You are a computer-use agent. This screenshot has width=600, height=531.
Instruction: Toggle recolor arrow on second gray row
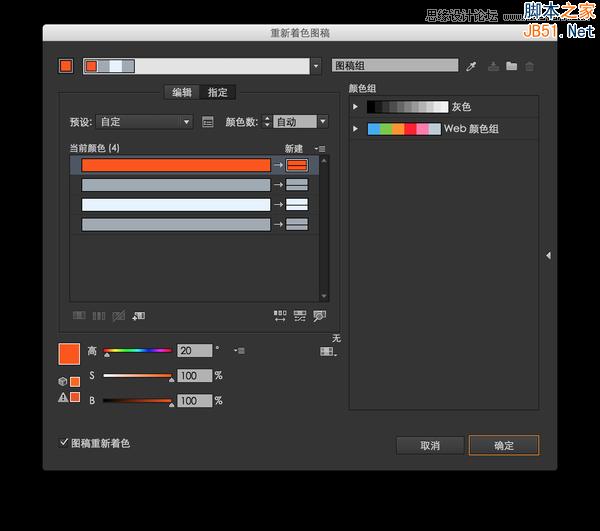point(278,185)
